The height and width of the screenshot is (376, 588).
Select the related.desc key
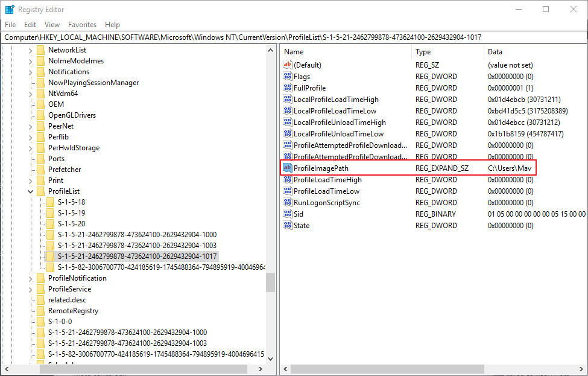[x=67, y=300]
